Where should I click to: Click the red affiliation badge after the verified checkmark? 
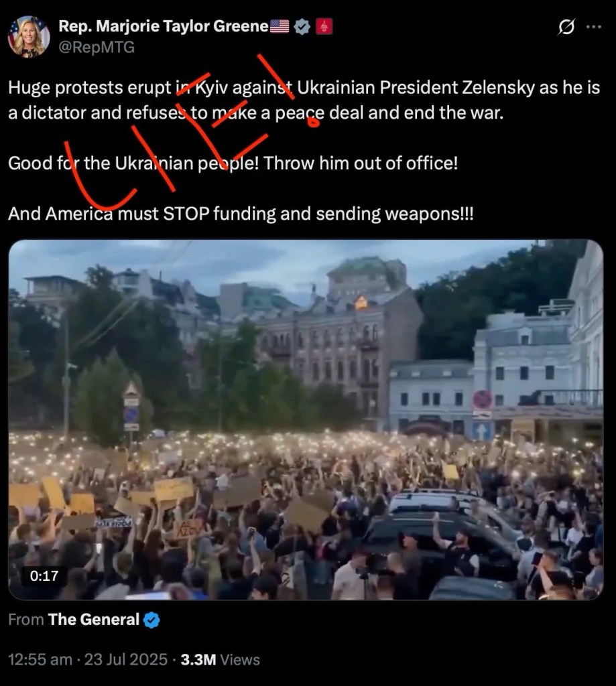point(324,27)
